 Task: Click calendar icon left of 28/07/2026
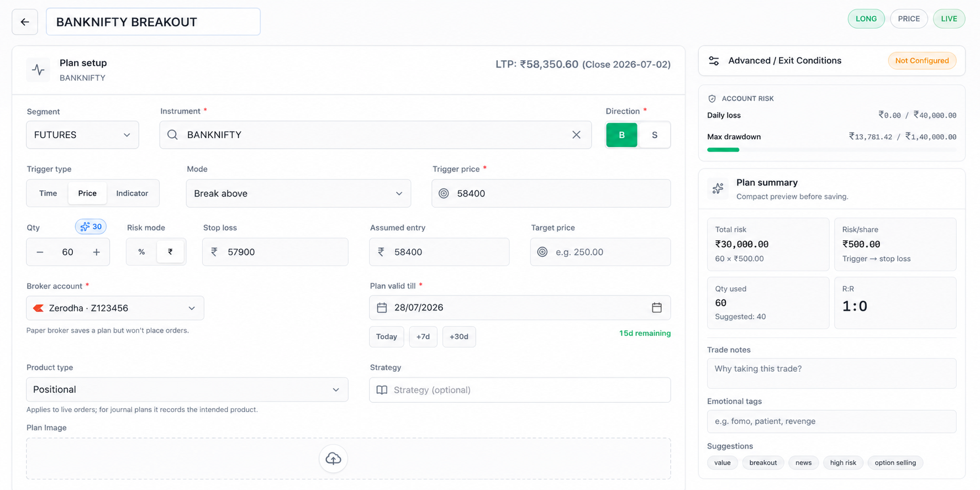[x=382, y=308]
